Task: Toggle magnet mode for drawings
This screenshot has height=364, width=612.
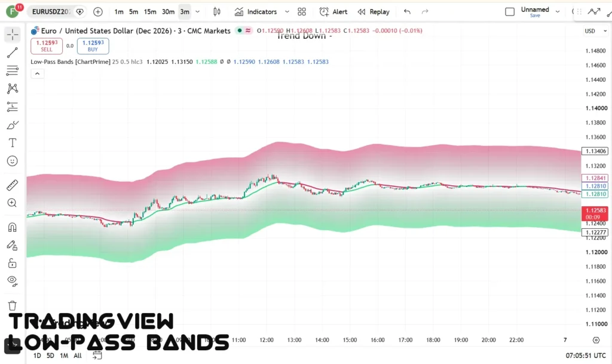Action: point(13,227)
